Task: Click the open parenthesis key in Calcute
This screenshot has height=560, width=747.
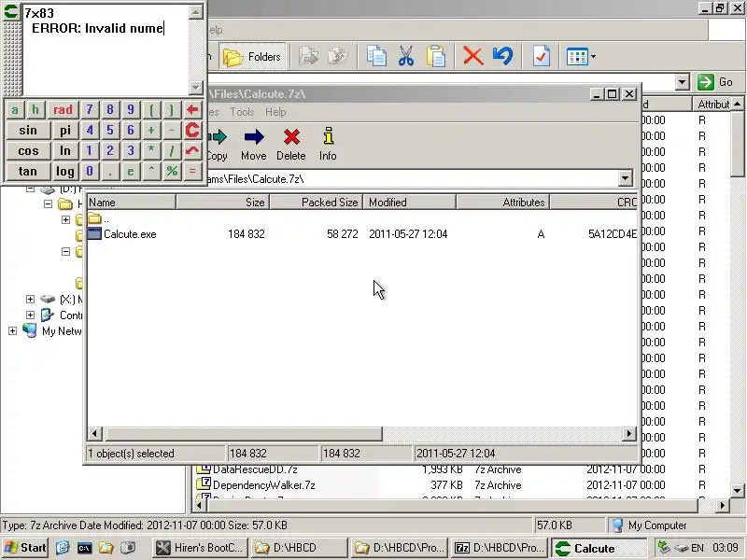Action: [151, 110]
